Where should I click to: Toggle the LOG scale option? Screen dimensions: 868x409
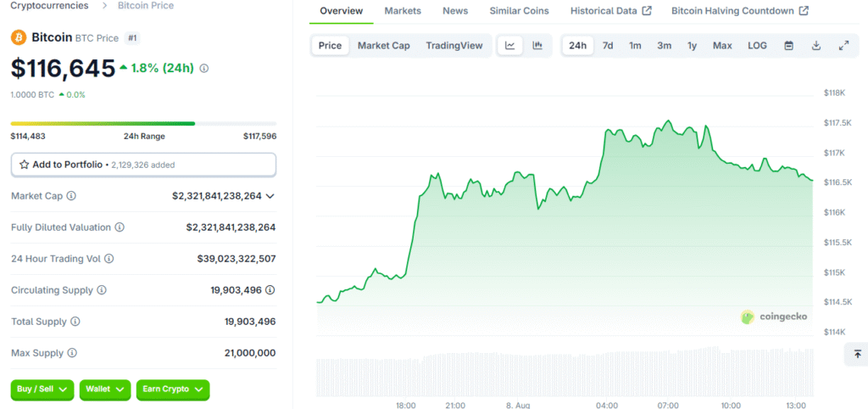pos(757,45)
